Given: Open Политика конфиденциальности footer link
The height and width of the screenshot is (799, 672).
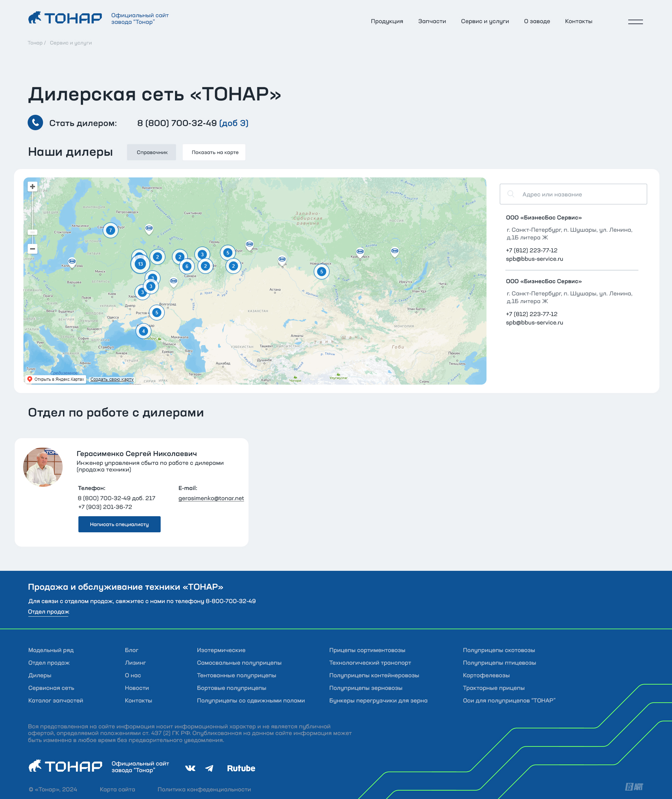Looking at the screenshot, I should pos(204,790).
